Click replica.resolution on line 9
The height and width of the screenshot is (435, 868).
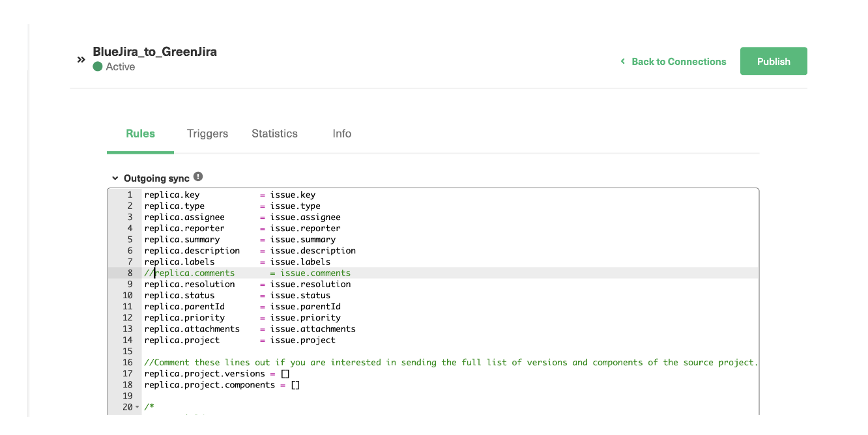190,284
